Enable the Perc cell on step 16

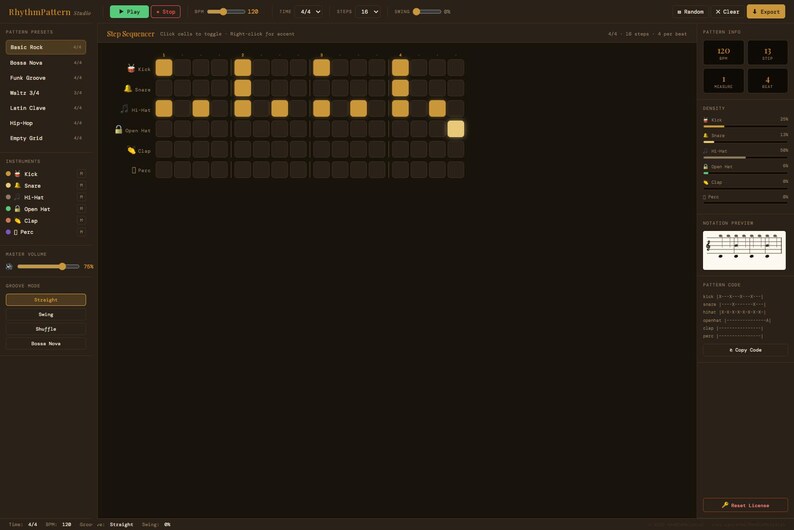tap(456, 170)
